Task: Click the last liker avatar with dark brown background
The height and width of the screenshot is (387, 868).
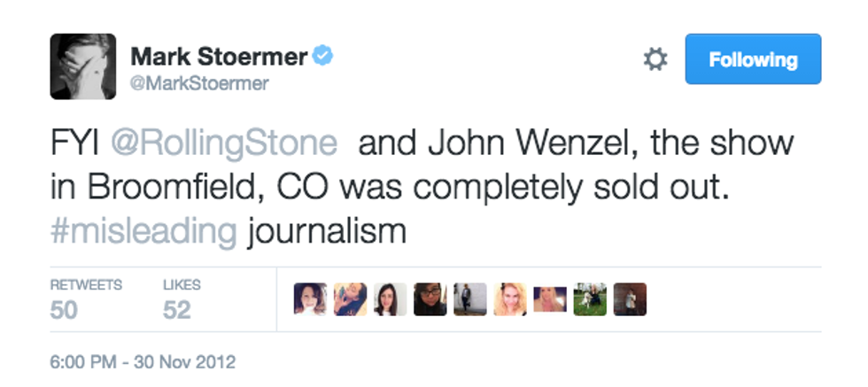Action: tap(630, 299)
